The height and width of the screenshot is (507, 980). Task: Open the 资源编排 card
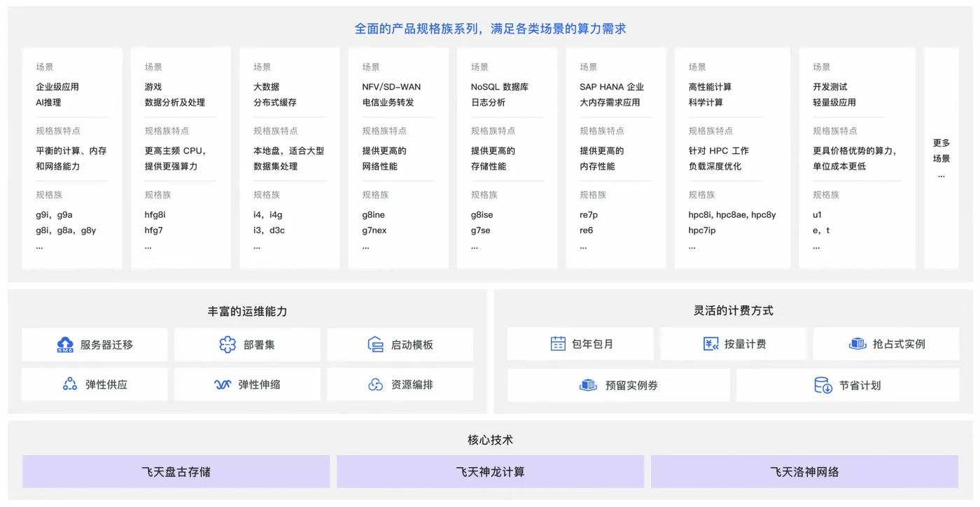[400, 384]
